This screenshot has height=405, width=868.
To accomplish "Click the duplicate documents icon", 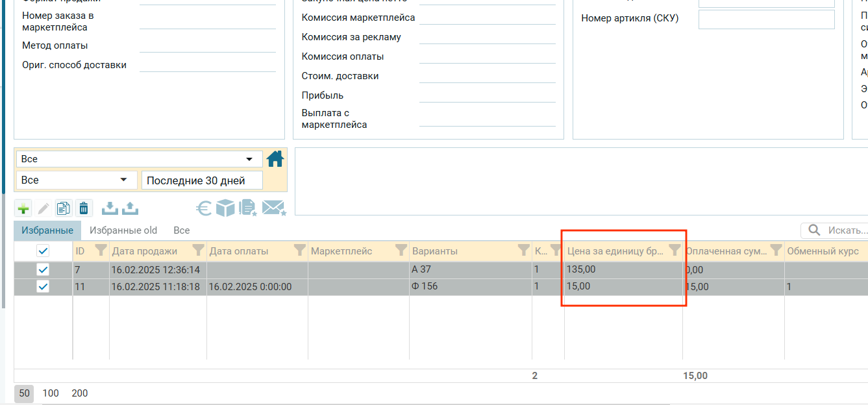I will click(x=63, y=208).
